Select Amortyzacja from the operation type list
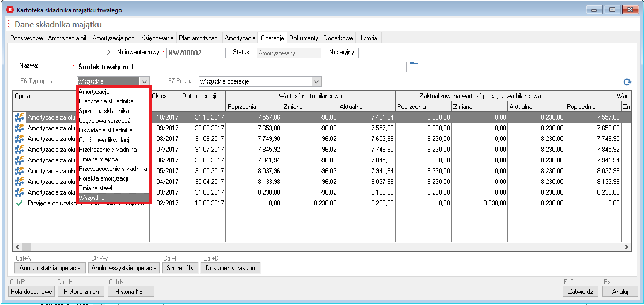The height and width of the screenshot is (305, 644). pos(115,92)
